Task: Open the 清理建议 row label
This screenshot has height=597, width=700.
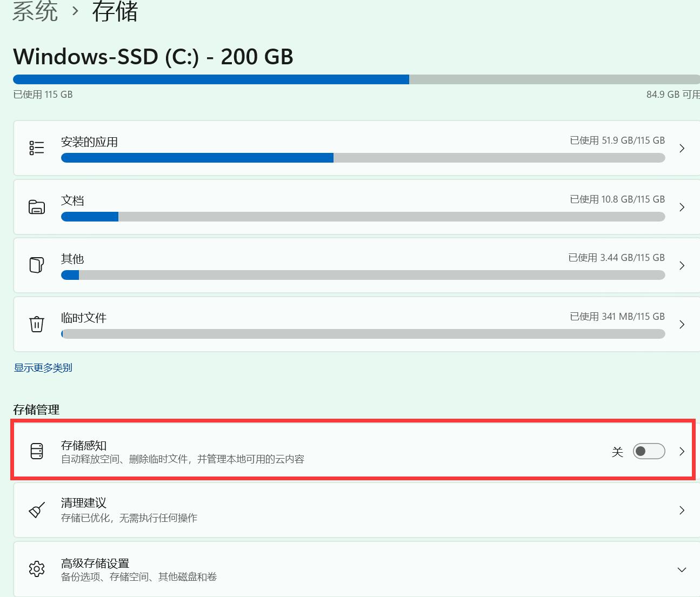Action: [x=84, y=503]
